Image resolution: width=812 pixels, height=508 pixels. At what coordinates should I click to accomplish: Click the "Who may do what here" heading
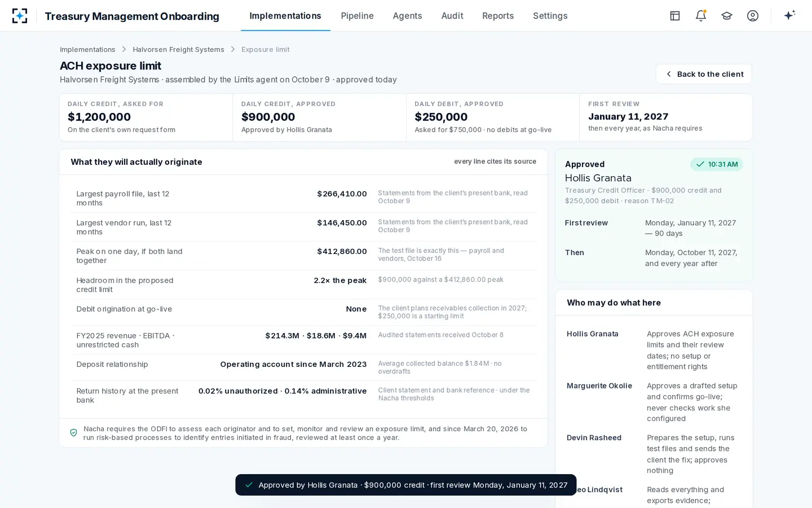tap(614, 303)
